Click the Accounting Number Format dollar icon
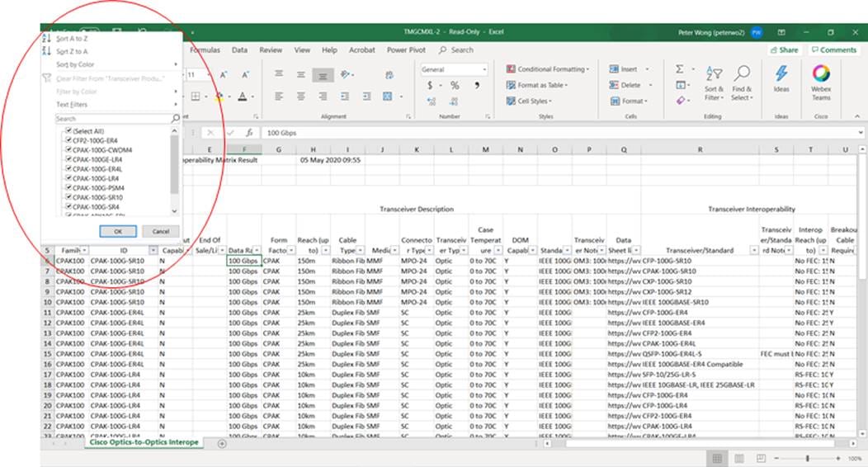Screen dimensions: 868x467 point(430,85)
